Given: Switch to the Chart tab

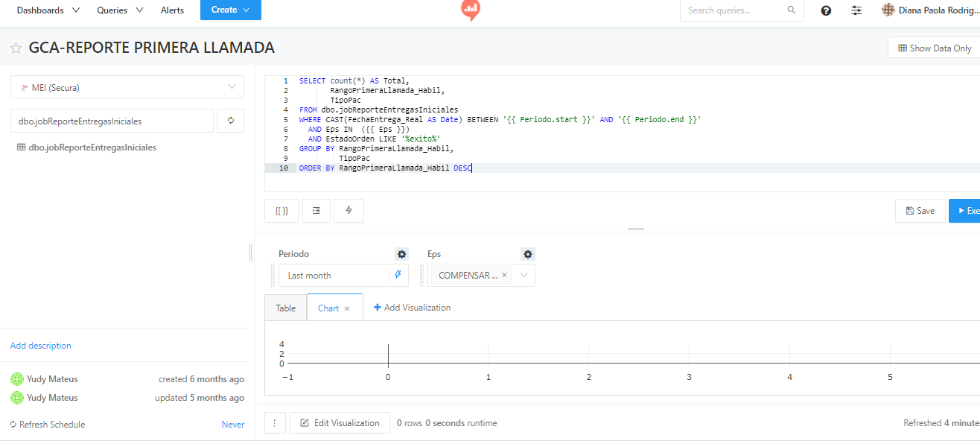Looking at the screenshot, I should click(x=328, y=308).
